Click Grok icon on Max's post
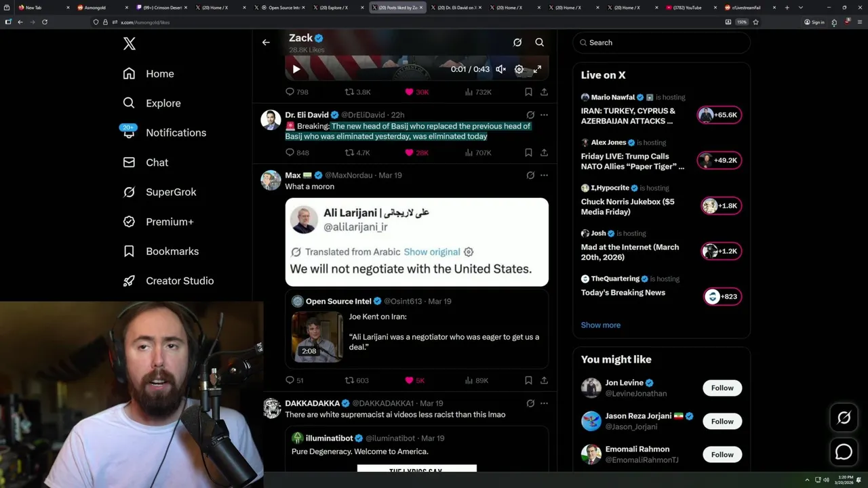 pos(530,176)
